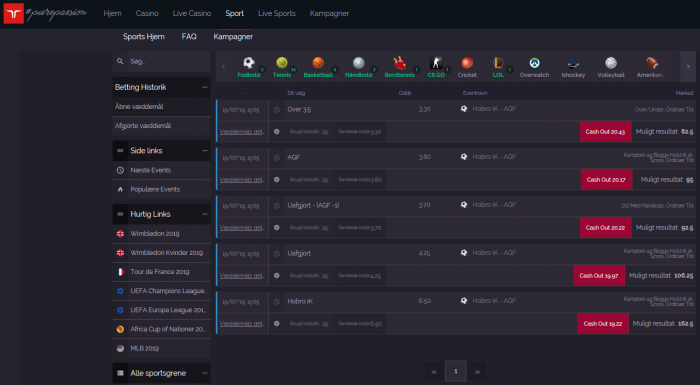
Task: Open the Casino menu item
Action: (x=147, y=13)
